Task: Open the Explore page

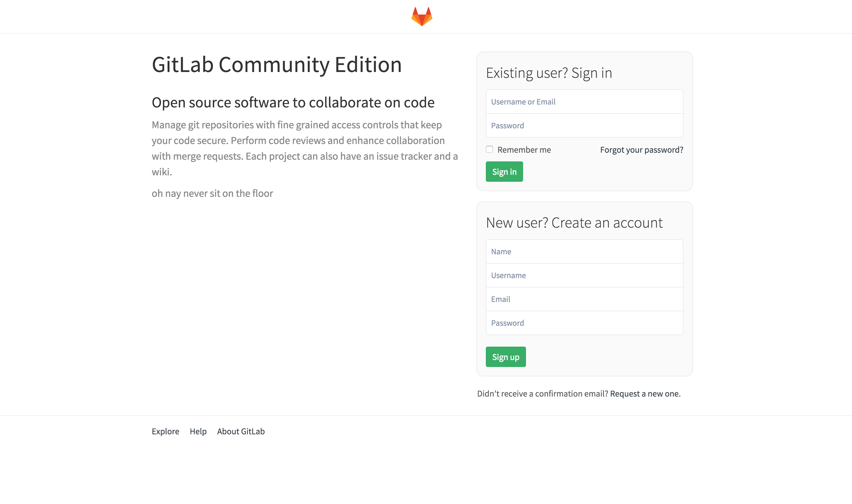Action: point(165,431)
